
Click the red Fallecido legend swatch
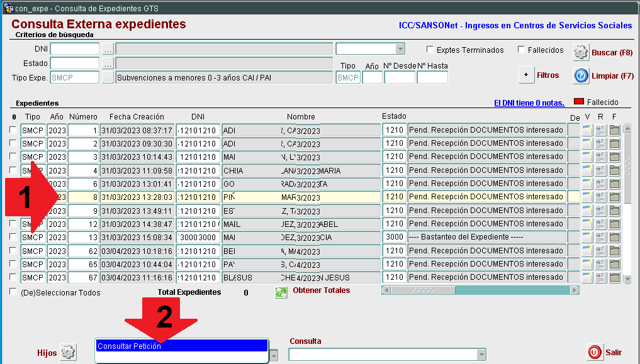(x=578, y=102)
